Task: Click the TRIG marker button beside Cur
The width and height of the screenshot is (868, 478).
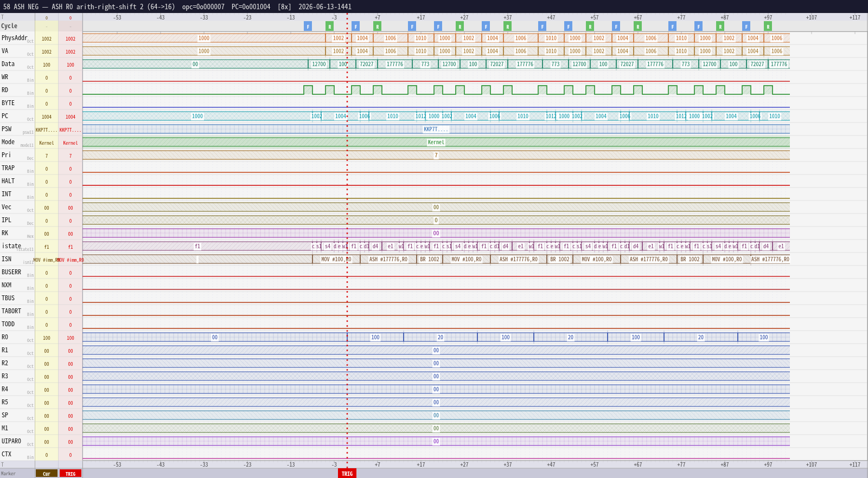Action: point(71,474)
